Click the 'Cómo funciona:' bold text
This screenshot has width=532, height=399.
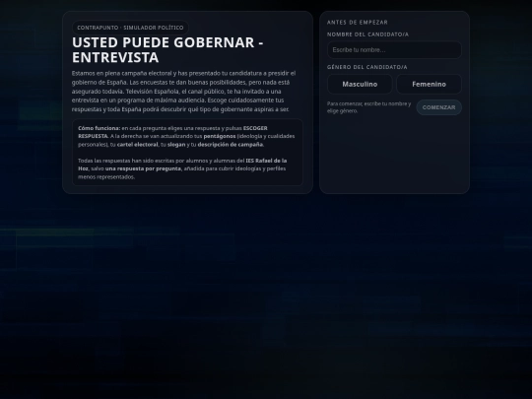pos(100,128)
